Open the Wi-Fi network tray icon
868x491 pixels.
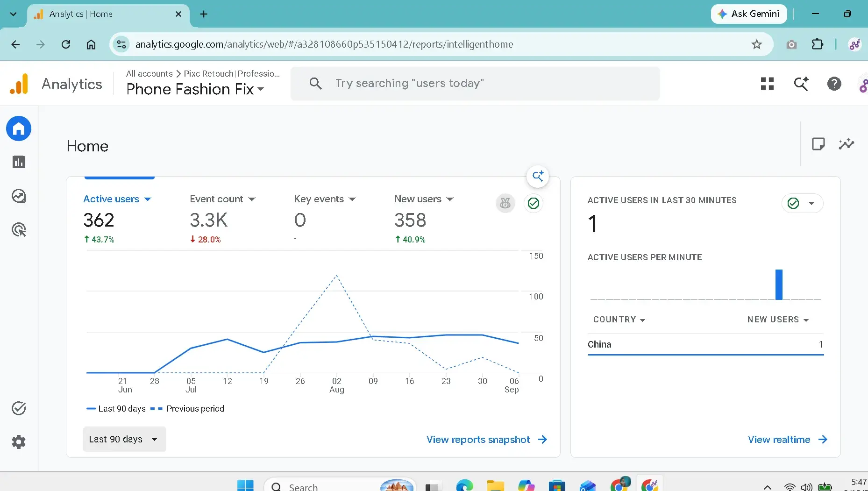tap(790, 487)
